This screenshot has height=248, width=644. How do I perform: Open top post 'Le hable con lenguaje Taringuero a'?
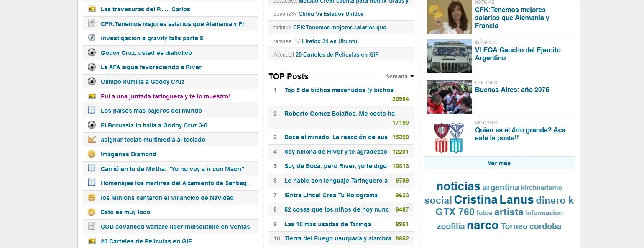point(336,181)
